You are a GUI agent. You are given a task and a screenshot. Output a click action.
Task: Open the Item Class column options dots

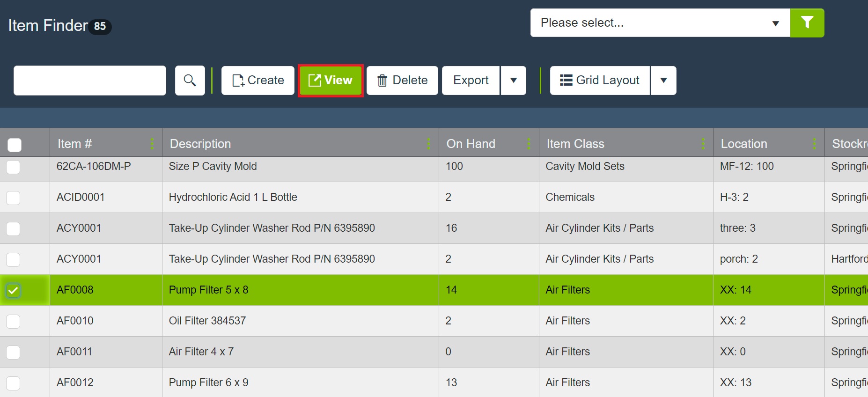[x=703, y=144]
